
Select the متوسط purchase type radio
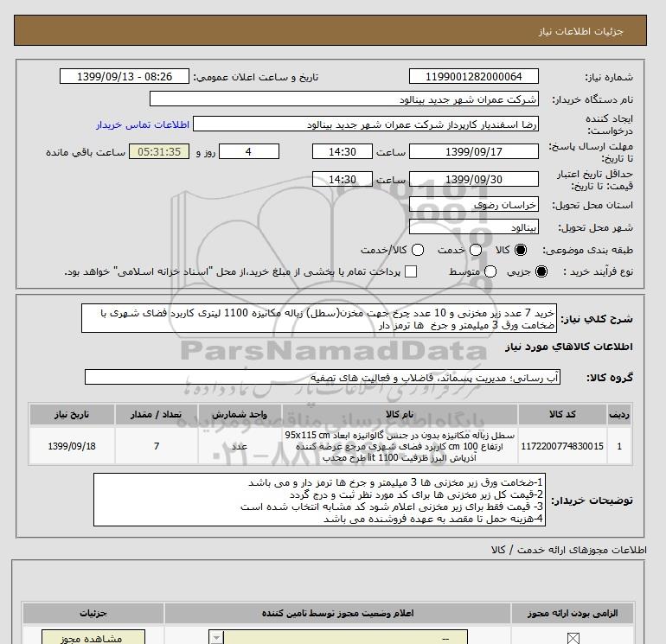(x=490, y=271)
